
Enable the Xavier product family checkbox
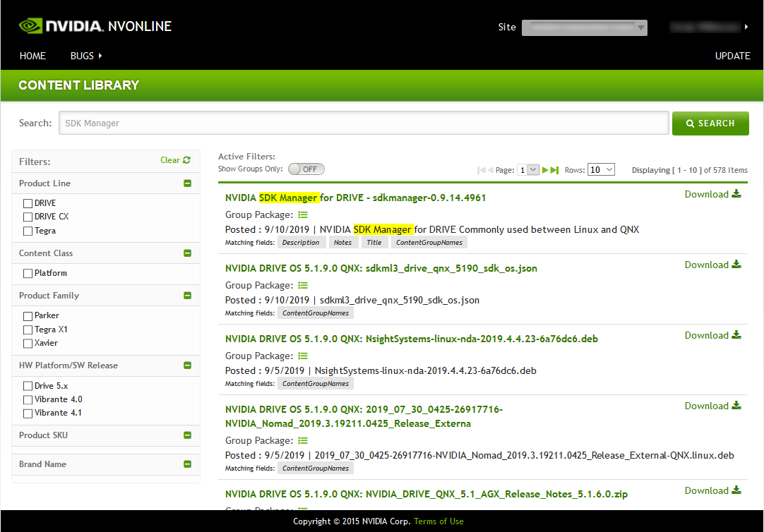pyautogui.click(x=28, y=343)
